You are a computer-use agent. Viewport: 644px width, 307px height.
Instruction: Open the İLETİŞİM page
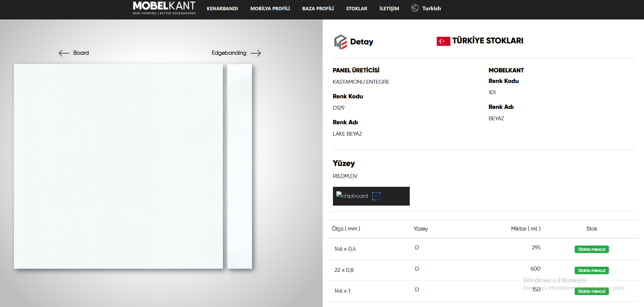(389, 9)
